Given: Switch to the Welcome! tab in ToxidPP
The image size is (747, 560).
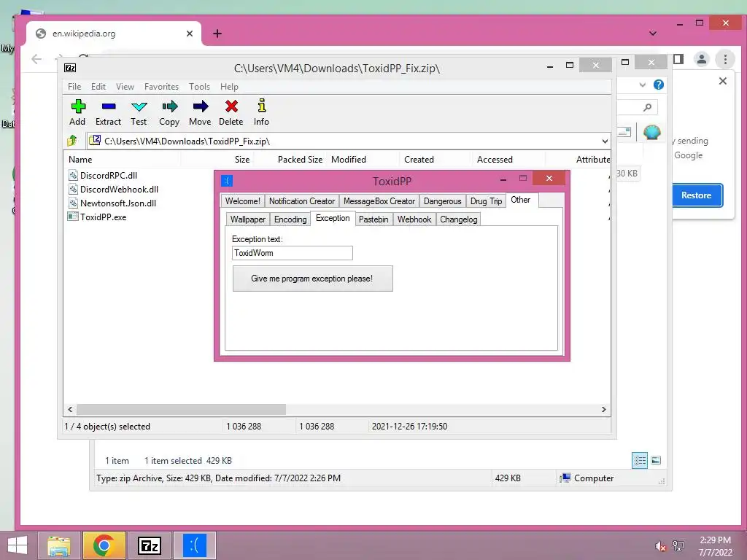Looking at the screenshot, I should pyautogui.click(x=242, y=201).
